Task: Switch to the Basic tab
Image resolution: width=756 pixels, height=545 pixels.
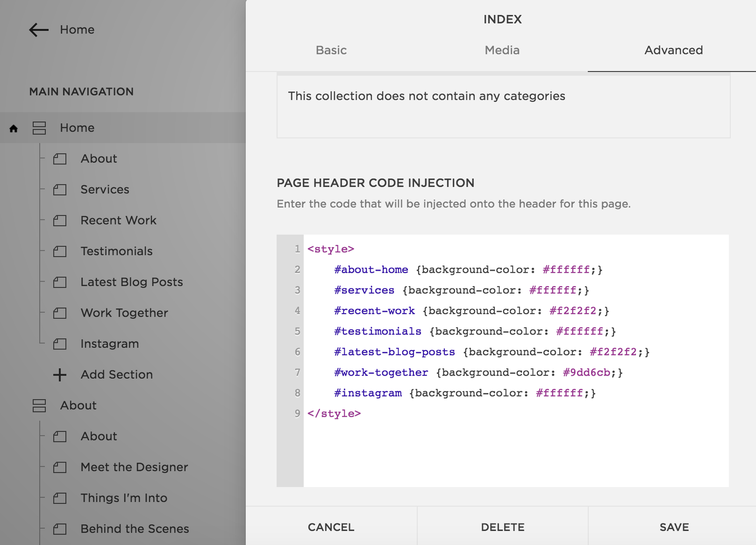Action: pyautogui.click(x=331, y=50)
